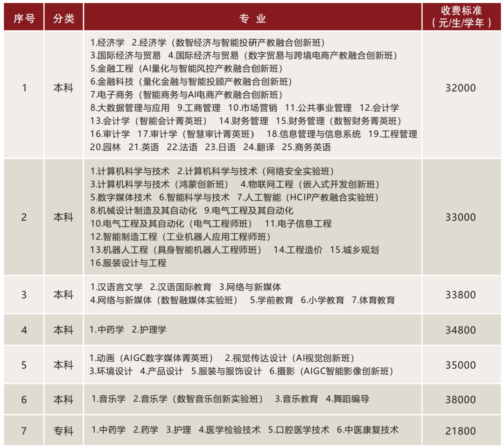Screen dimensions: 504x448
Task: Click major 19.工程管理
Action: (x=393, y=134)
